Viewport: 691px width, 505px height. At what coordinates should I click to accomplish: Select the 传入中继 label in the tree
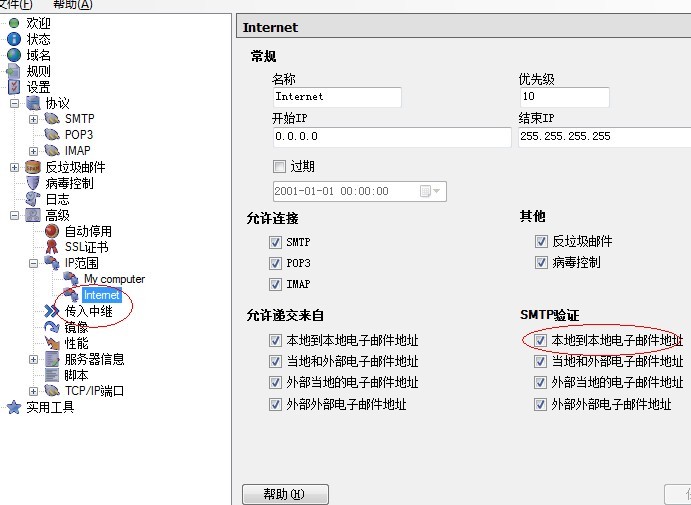(89, 311)
